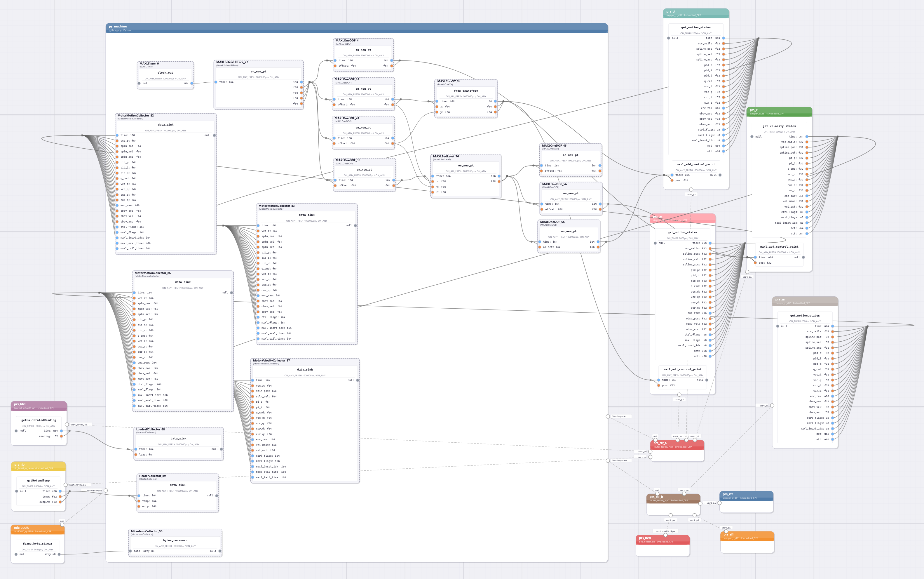Click clock_out i64 output port of MAXLTimer_0
The width and height of the screenshot is (924, 579).
[192, 83]
